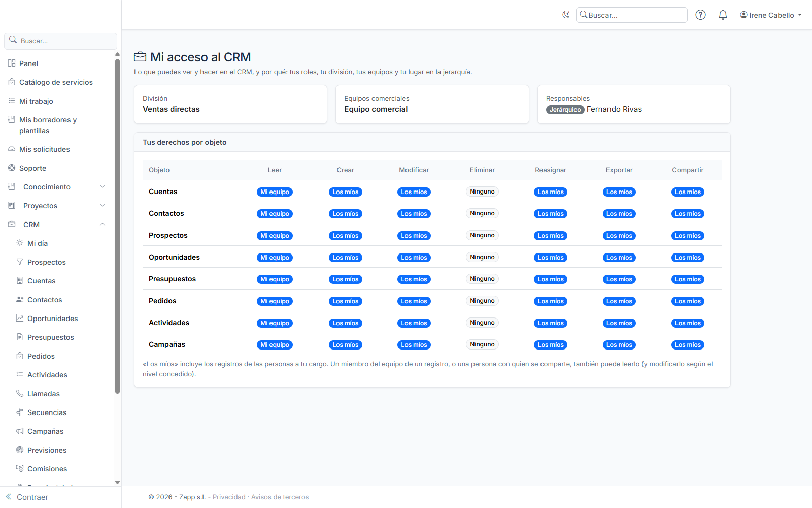Open Soporte lifebuoy icon
The width and height of the screenshot is (812, 508).
(x=12, y=168)
